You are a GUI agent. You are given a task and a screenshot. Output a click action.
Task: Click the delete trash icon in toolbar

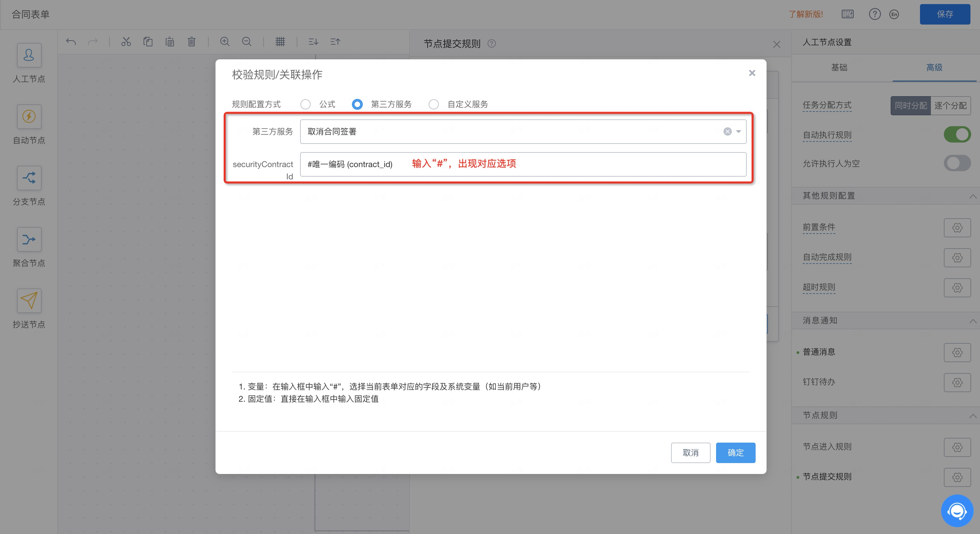tap(191, 42)
